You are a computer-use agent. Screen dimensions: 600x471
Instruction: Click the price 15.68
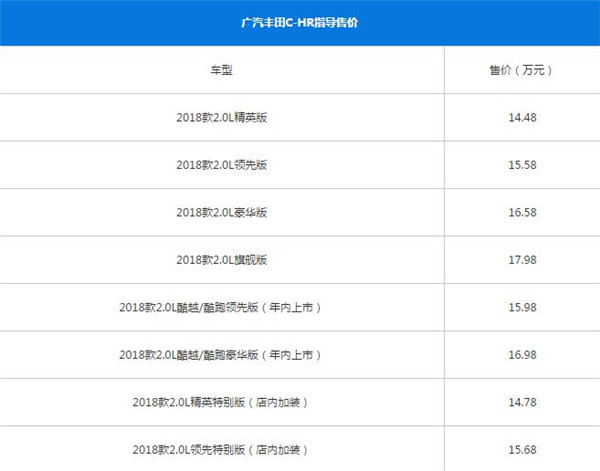[522, 450]
